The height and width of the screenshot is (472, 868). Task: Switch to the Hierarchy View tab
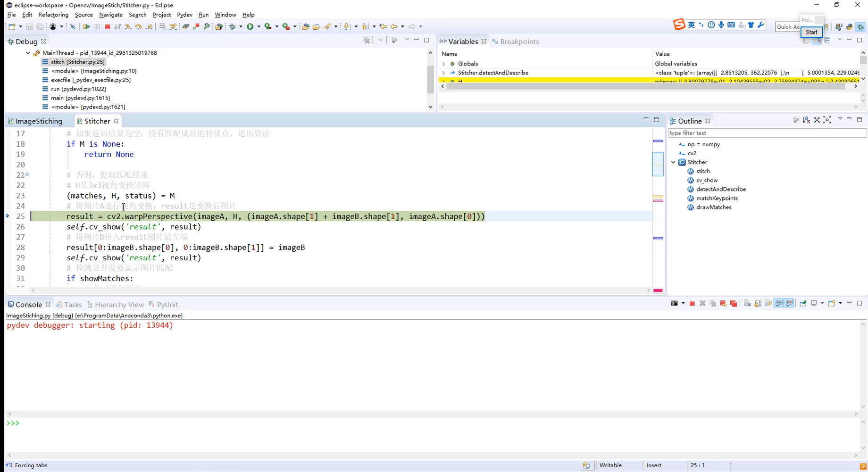[116, 305]
